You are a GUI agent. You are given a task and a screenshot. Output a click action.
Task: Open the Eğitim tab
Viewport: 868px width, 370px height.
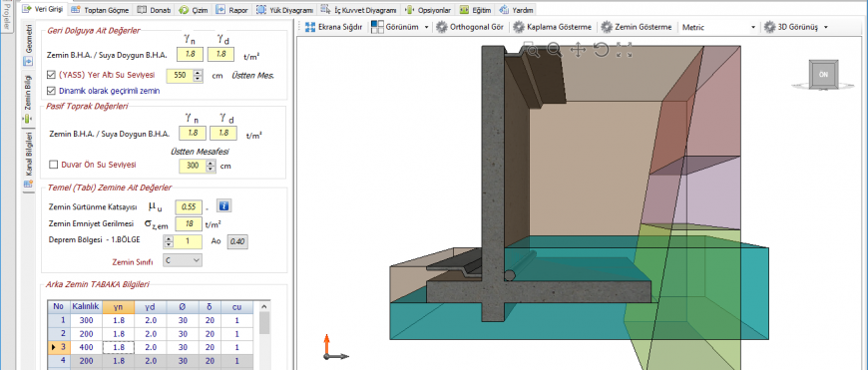(x=476, y=9)
